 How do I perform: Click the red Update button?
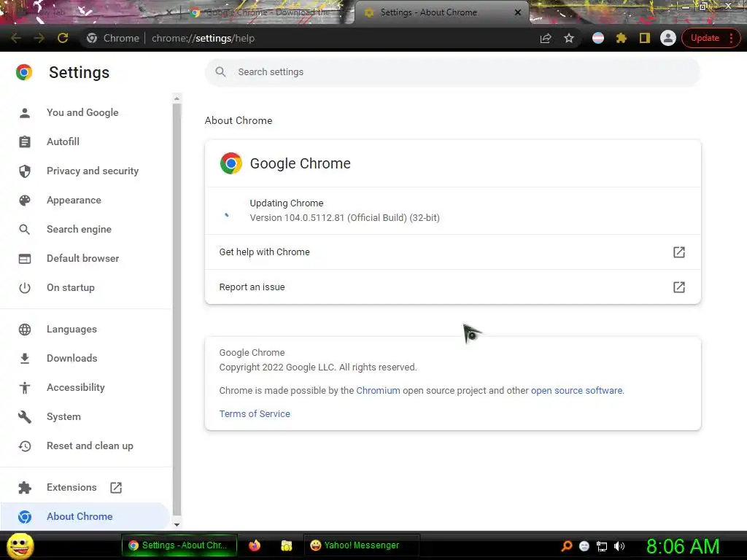coord(705,38)
